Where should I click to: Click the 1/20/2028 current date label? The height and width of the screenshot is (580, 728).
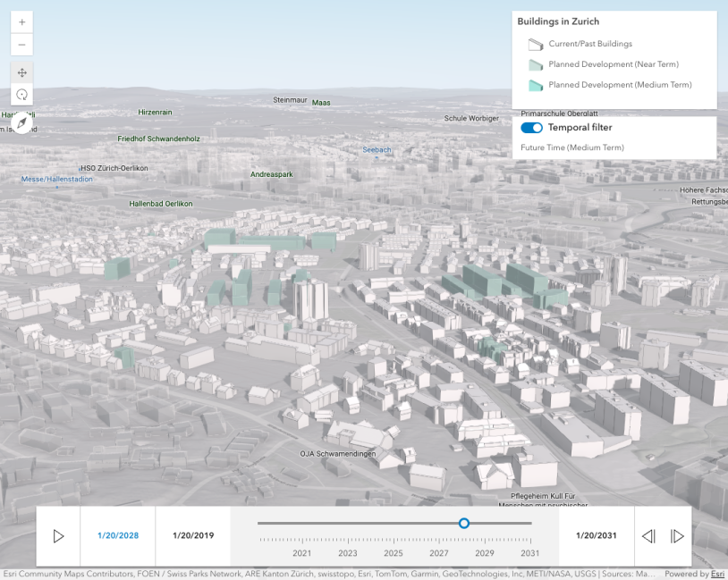[x=118, y=536]
